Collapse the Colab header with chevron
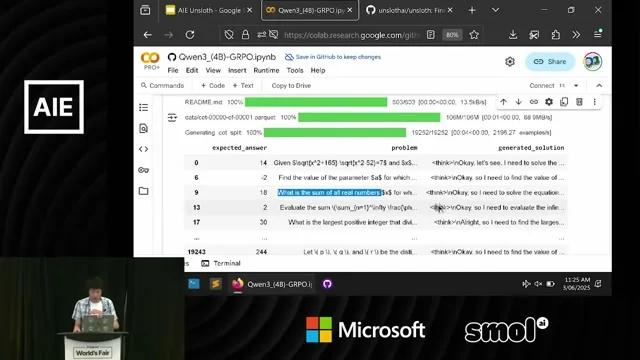This screenshot has width=640, height=360. click(599, 86)
